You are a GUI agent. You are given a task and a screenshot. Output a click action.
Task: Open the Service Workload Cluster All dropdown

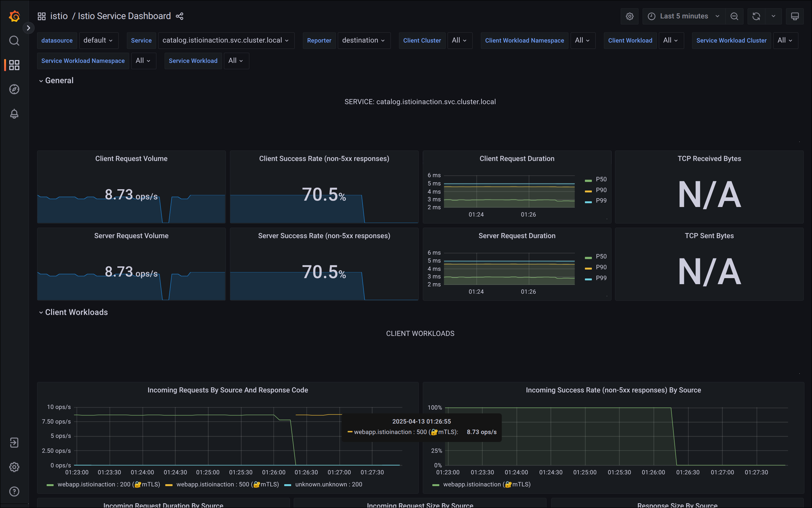785,40
